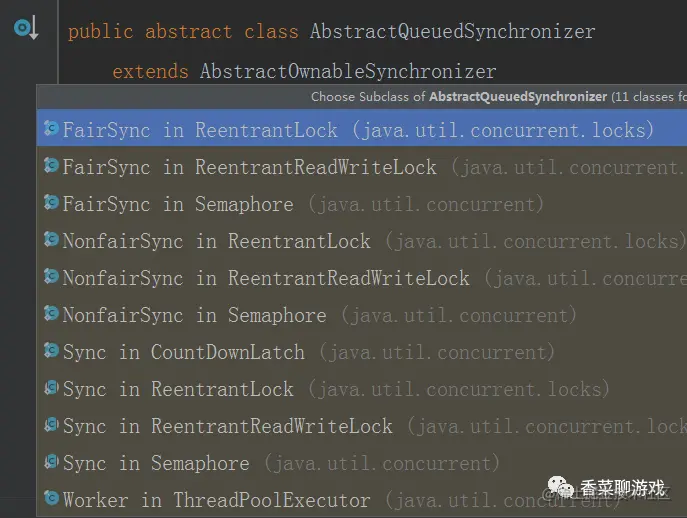Click class icon of NonfairSync in ReentrantReadWriteLock
687x518 pixels.
(51, 277)
